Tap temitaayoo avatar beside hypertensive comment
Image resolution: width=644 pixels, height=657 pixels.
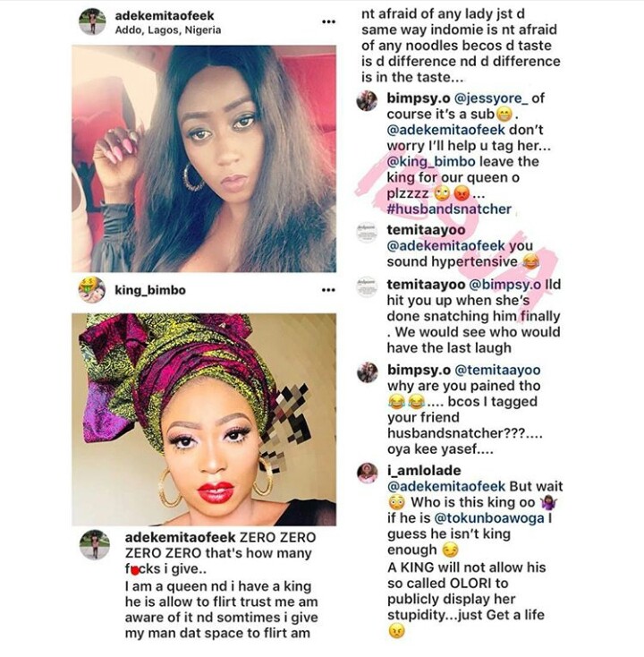pos(367,233)
